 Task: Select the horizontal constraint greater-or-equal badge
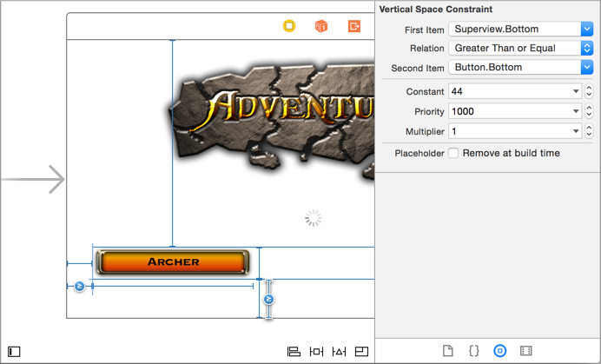coord(79,286)
